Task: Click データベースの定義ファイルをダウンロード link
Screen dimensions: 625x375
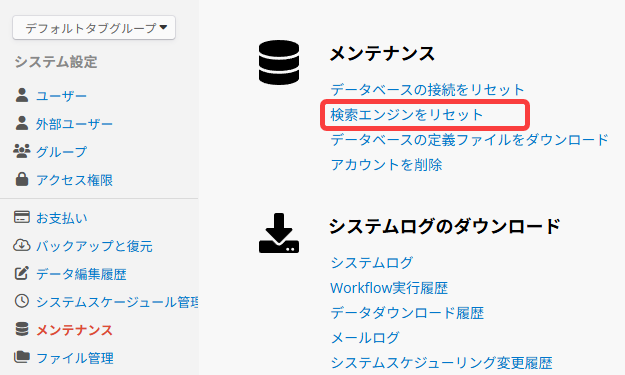Action: pos(470,140)
